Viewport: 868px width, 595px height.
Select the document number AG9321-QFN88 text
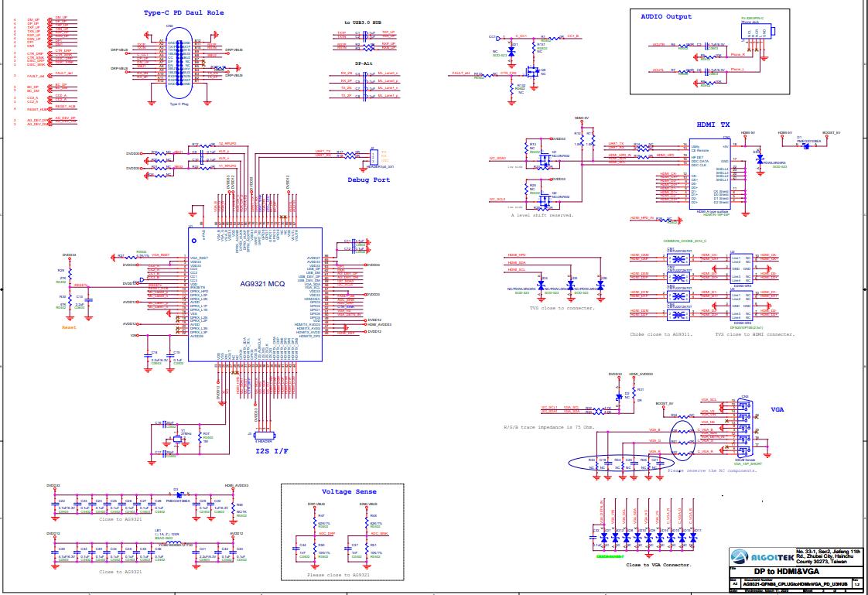click(x=795, y=584)
